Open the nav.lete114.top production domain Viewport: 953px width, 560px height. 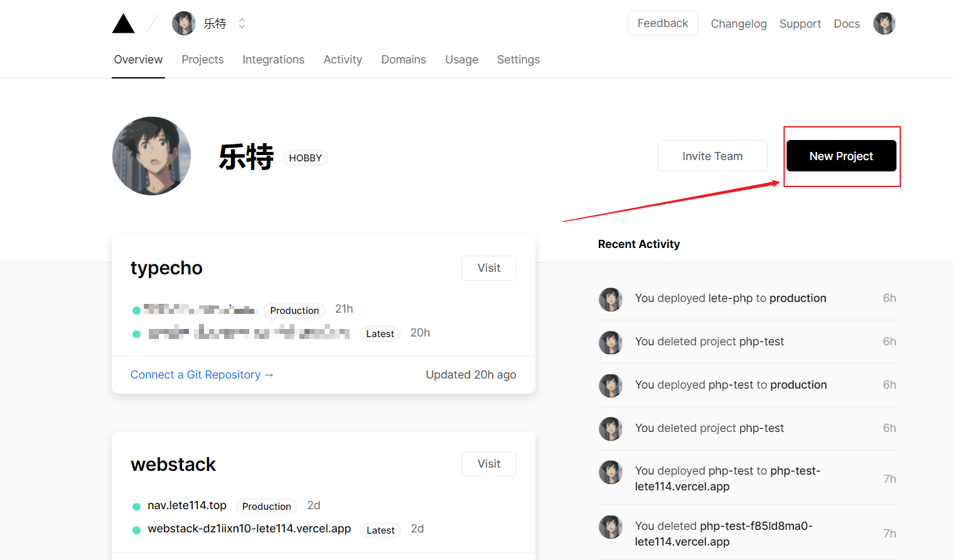(x=187, y=505)
